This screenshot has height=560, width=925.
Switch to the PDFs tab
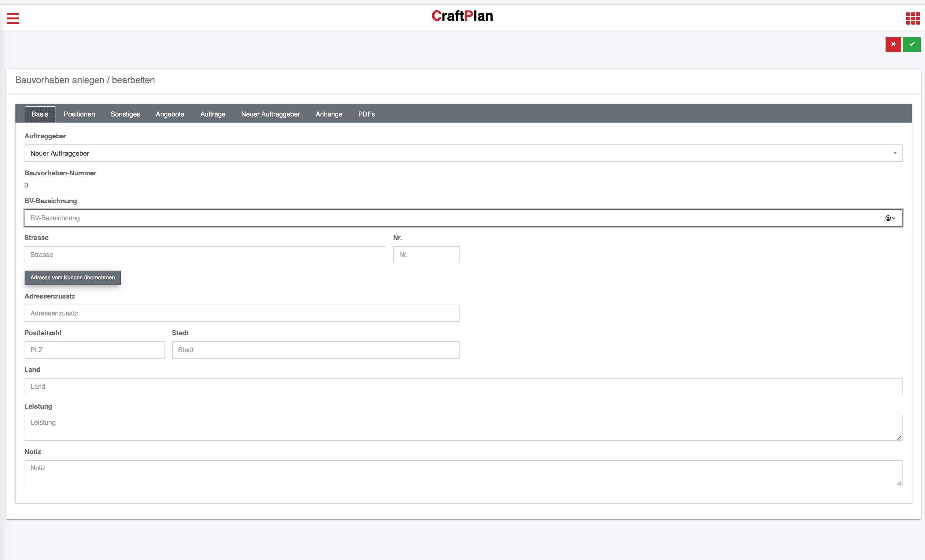click(x=366, y=114)
